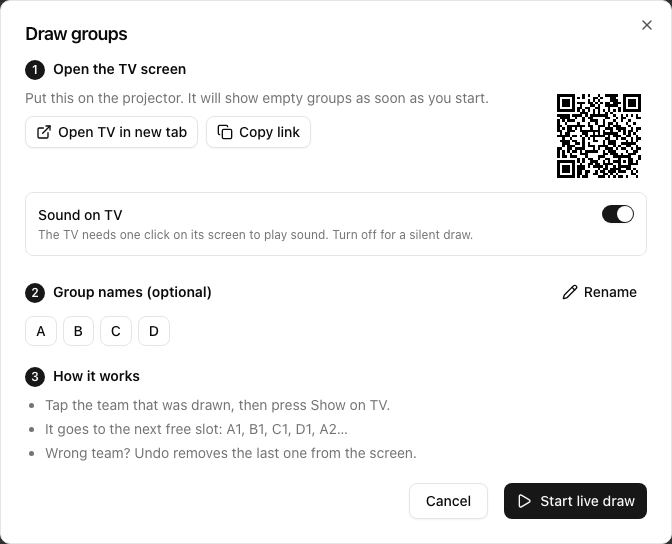Click the "Sound on TV" label
This screenshot has width=672, height=544.
coord(80,215)
